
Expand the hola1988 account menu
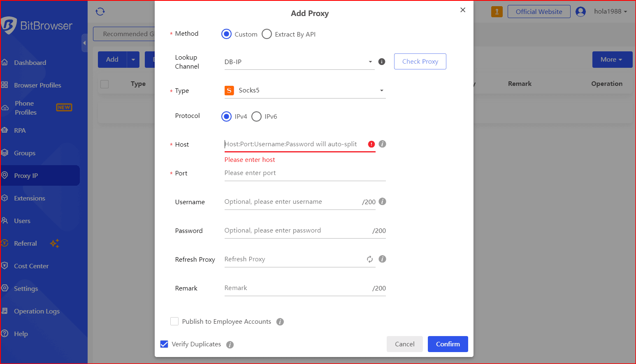[610, 12]
